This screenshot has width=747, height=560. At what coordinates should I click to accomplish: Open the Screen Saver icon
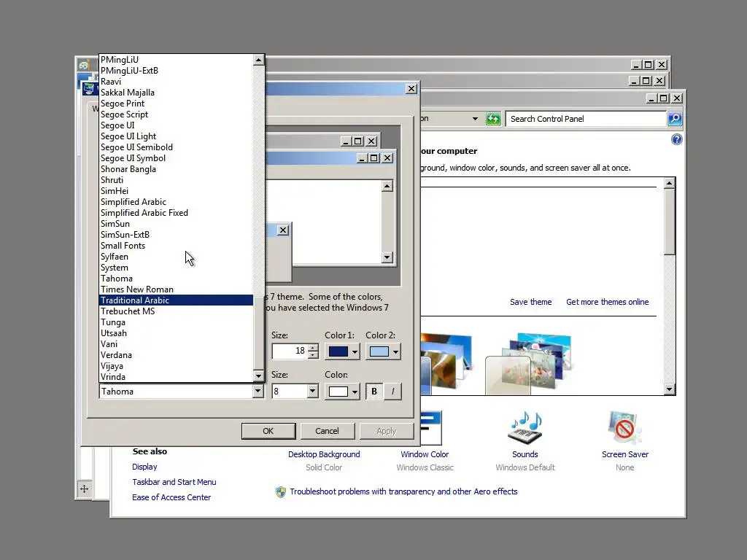[624, 427]
